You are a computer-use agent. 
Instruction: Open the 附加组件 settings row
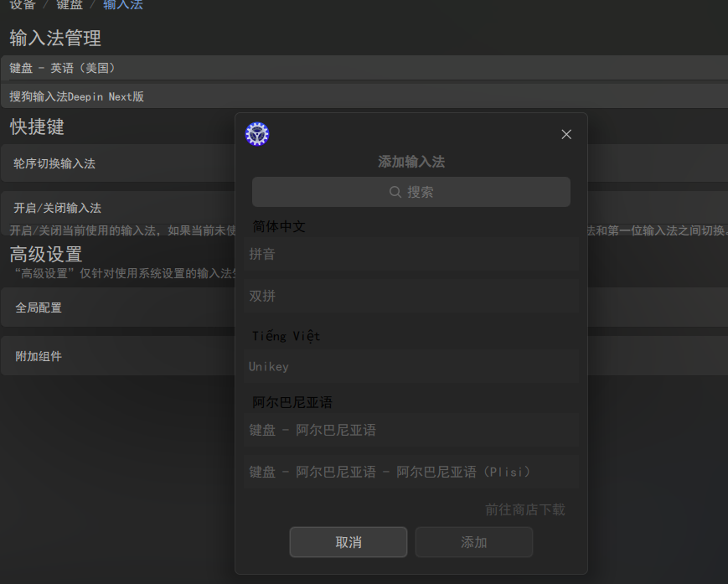(118, 356)
